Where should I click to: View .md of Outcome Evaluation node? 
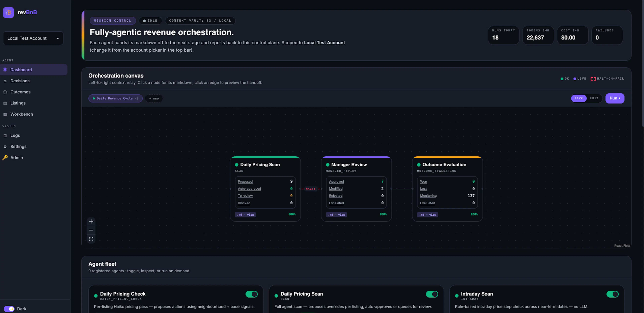click(x=427, y=215)
